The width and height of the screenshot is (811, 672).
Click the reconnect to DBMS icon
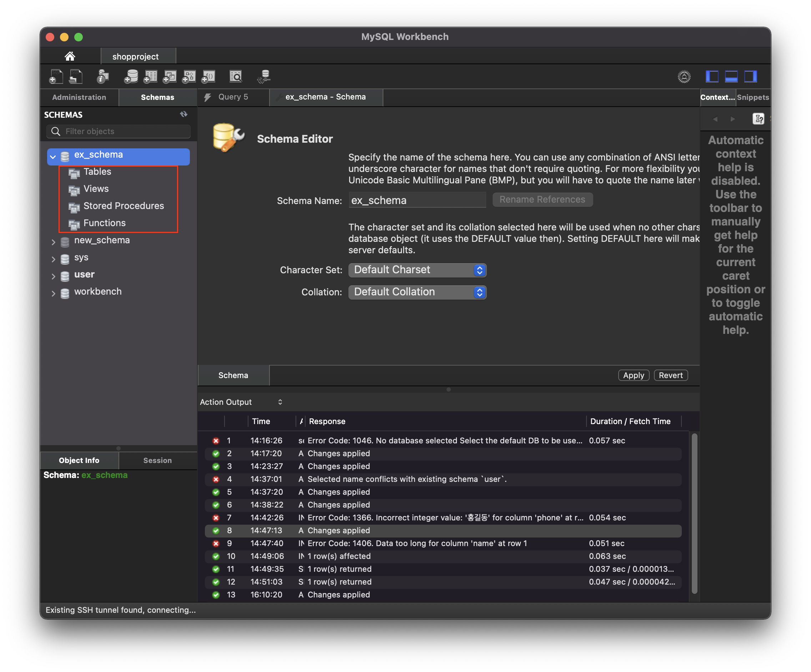tap(264, 76)
